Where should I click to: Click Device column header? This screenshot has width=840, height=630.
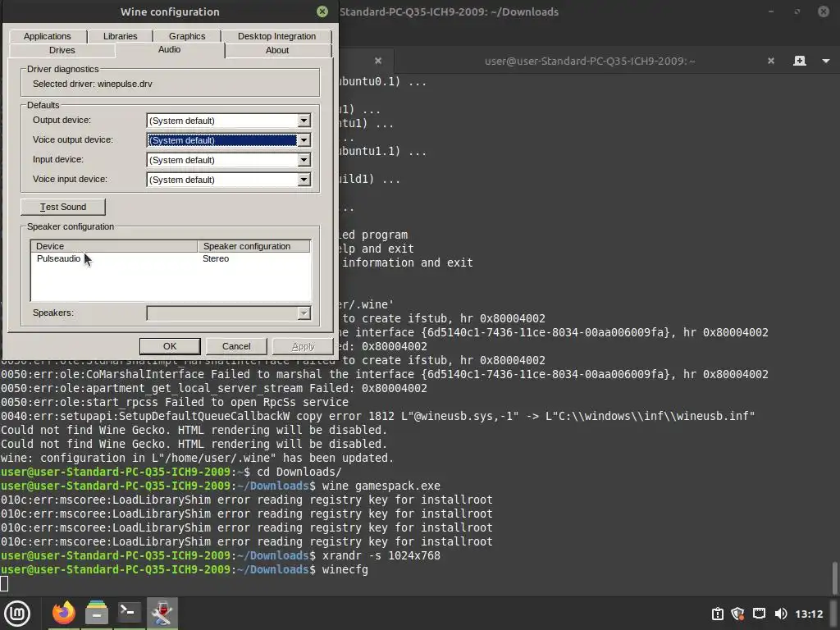pos(114,246)
